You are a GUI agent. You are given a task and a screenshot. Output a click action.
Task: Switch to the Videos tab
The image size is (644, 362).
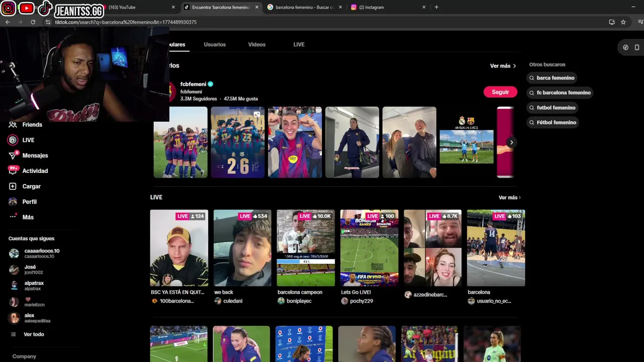pos(257,44)
